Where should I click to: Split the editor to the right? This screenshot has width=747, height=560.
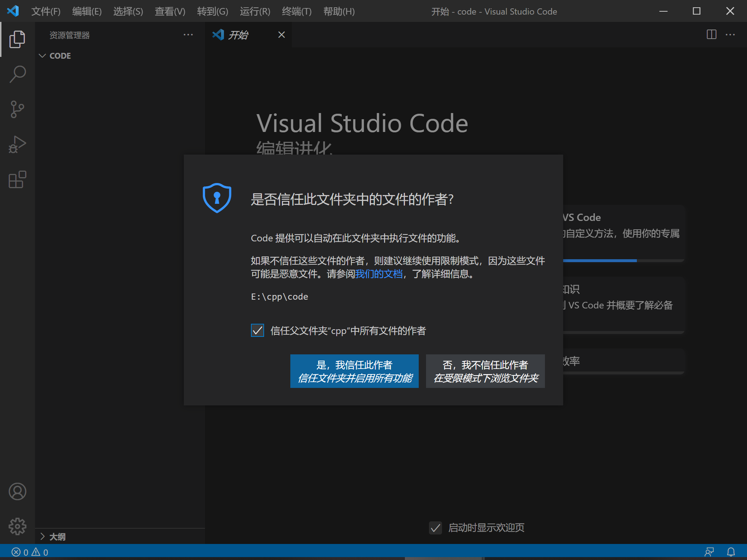point(711,35)
